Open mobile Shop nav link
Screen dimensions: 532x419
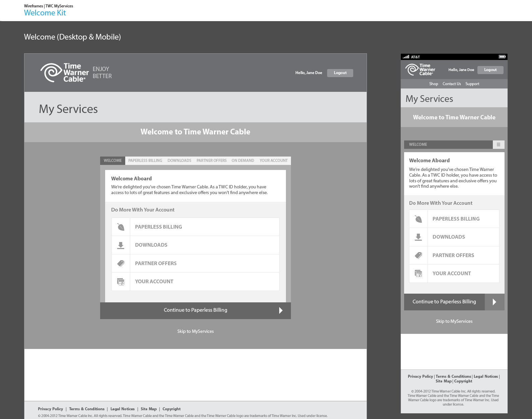click(x=434, y=84)
